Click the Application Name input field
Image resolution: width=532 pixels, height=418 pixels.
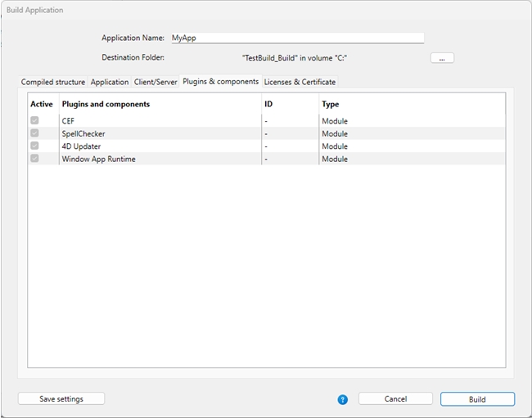pyautogui.click(x=295, y=38)
